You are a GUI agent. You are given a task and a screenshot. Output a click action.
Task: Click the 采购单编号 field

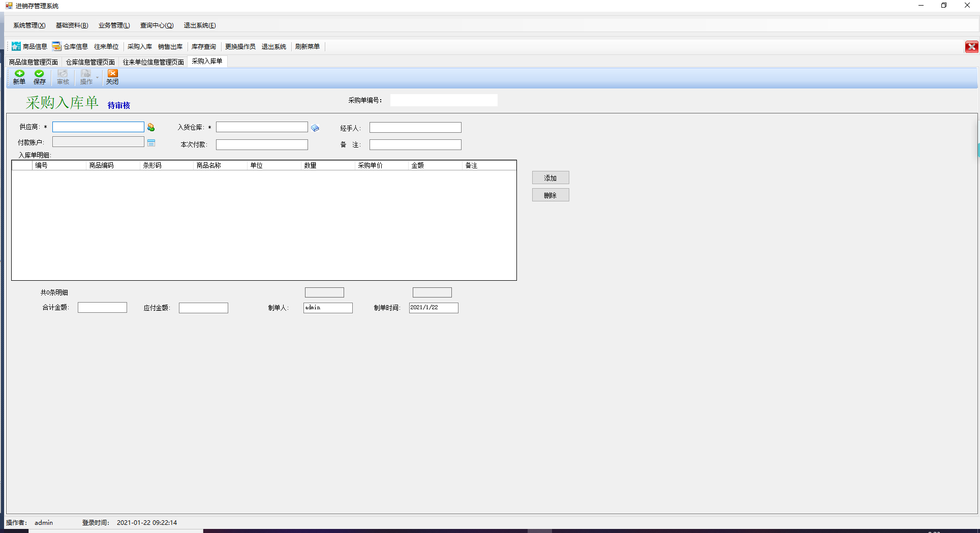tap(444, 100)
